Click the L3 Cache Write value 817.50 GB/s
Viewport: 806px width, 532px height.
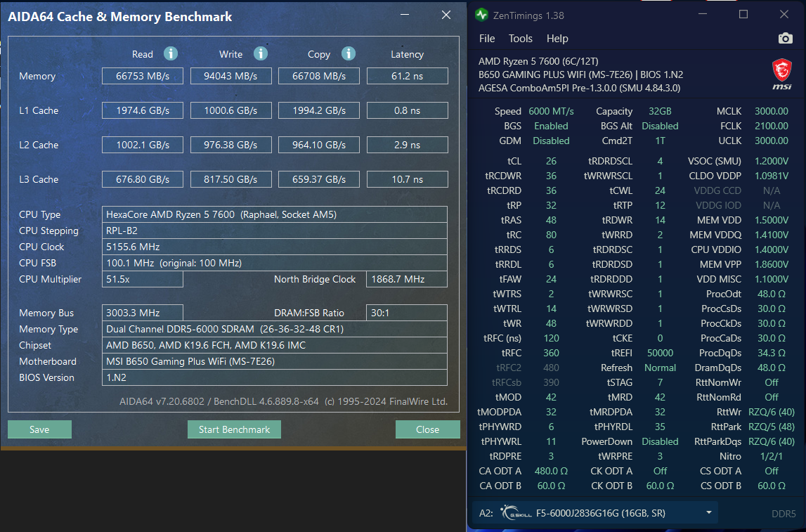pyautogui.click(x=230, y=179)
